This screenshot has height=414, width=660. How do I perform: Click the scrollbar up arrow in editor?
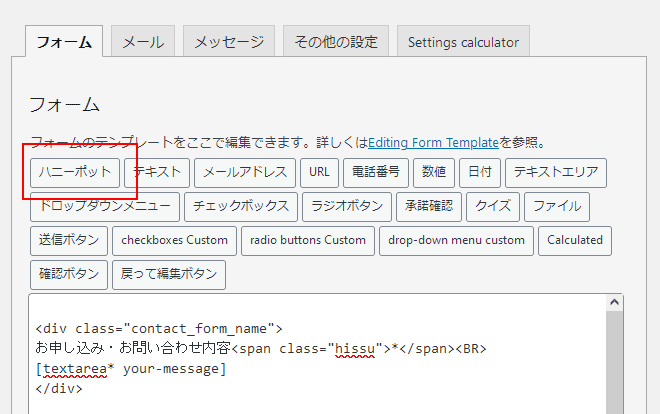(614, 303)
